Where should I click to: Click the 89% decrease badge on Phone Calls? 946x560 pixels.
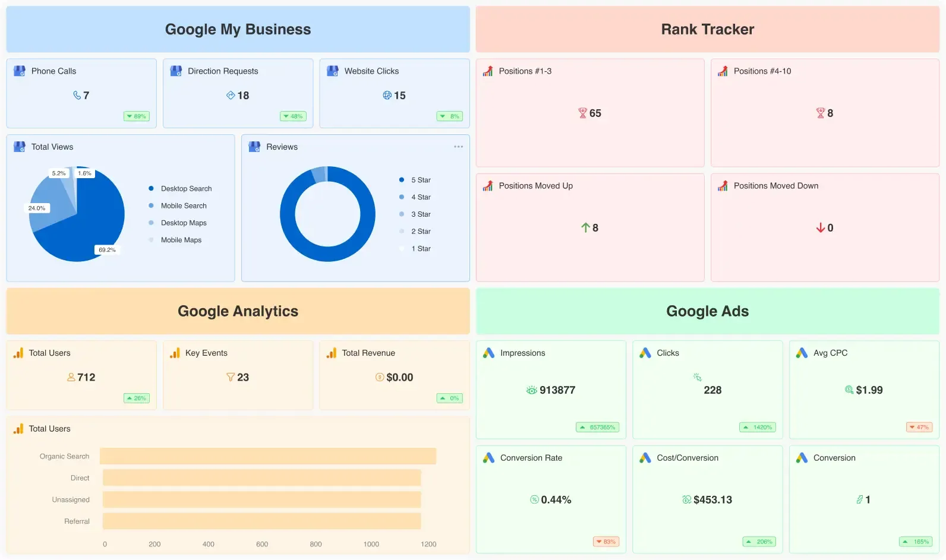(137, 116)
